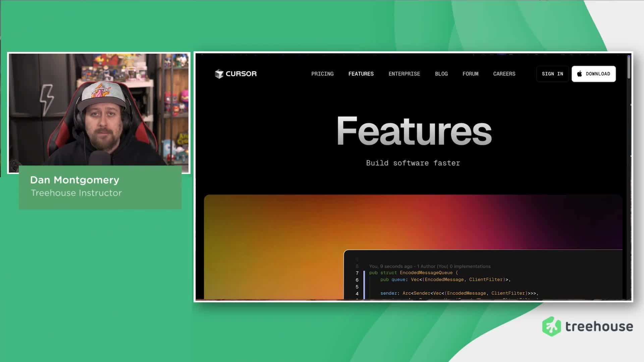Select the Features nav item

click(361, 74)
